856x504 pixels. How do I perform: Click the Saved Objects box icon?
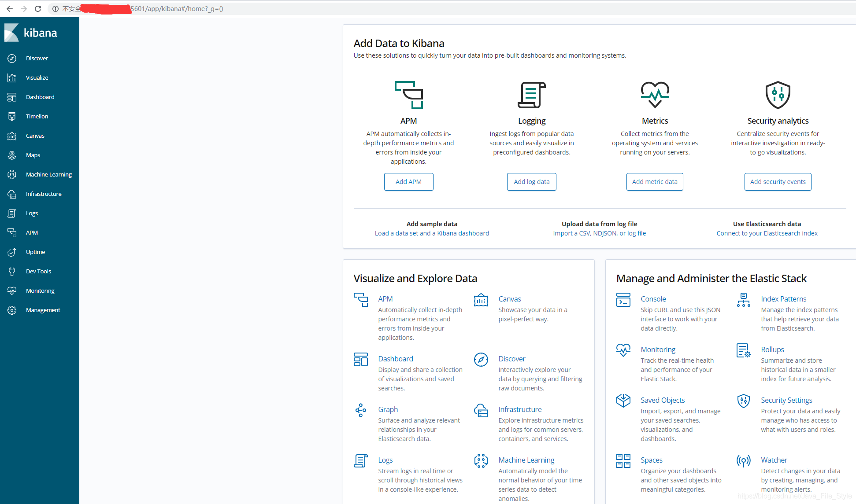pos(623,401)
